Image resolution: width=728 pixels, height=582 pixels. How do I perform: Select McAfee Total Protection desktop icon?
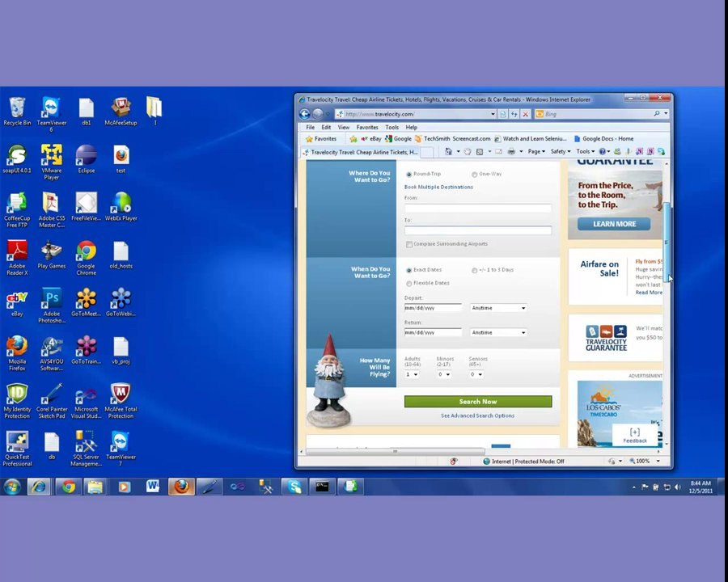(x=121, y=401)
